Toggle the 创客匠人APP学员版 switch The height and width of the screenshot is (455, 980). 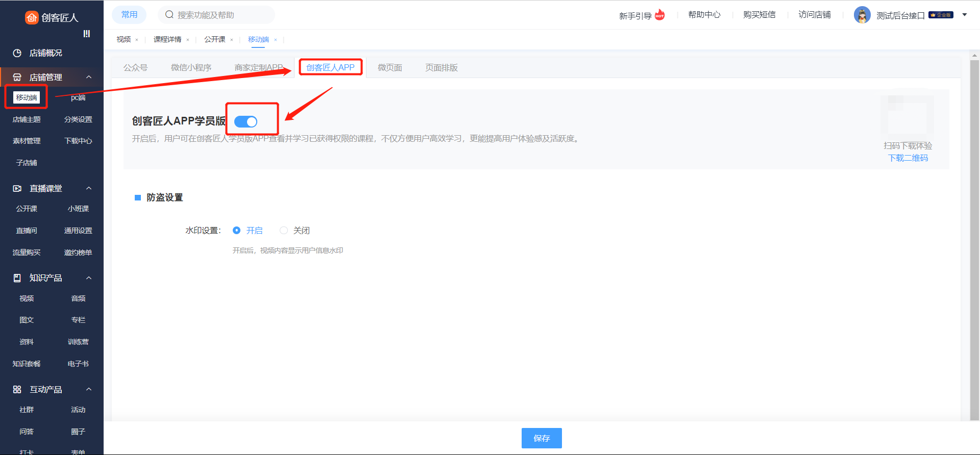click(246, 121)
